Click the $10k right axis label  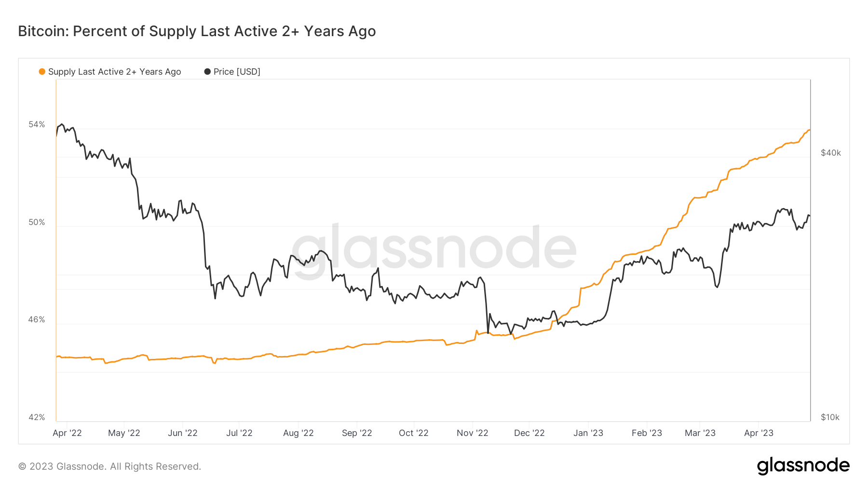pyautogui.click(x=830, y=418)
